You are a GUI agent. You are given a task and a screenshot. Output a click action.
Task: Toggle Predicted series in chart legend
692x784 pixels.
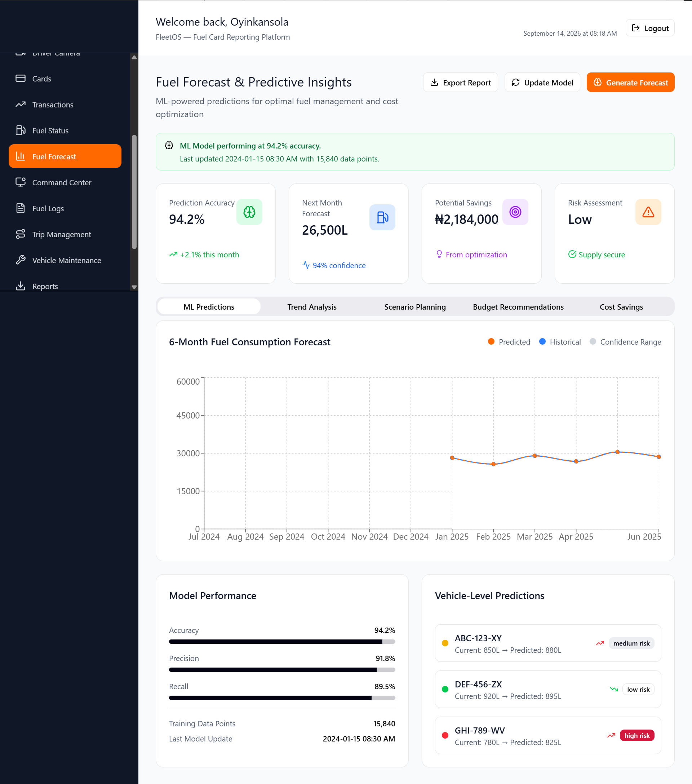(509, 342)
